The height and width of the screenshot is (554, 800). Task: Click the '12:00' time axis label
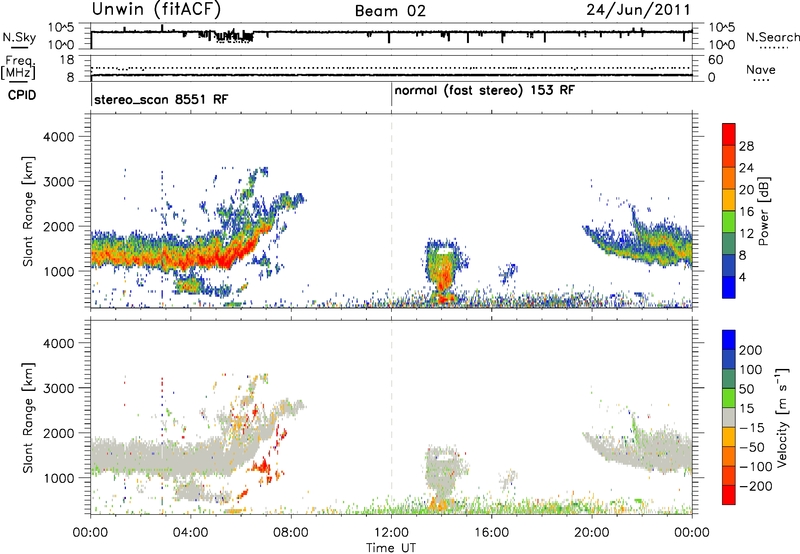click(391, 533)
